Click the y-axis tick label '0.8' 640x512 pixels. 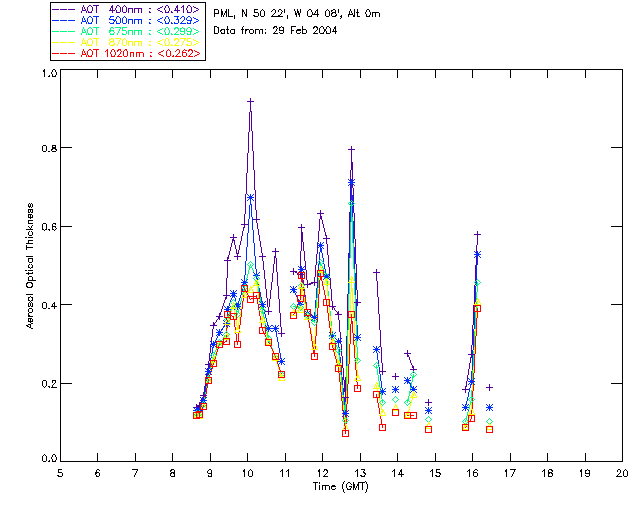(x=49, y=148)
